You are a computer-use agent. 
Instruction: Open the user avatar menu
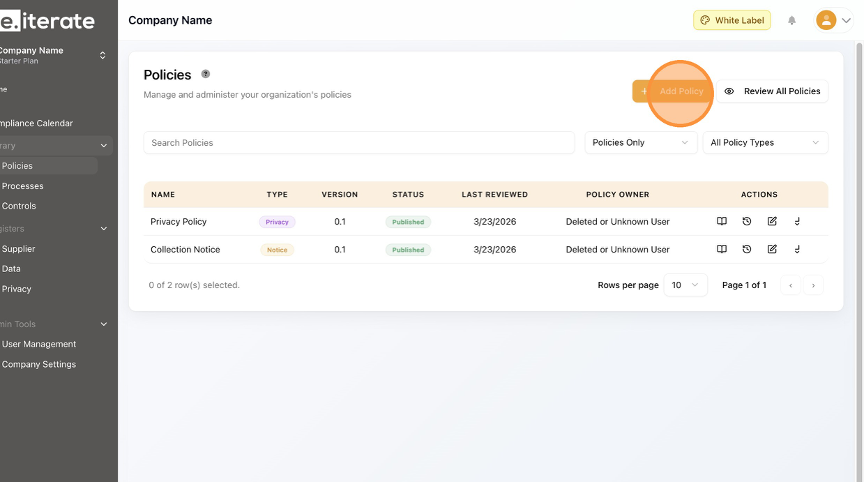(x=833, y=20)
